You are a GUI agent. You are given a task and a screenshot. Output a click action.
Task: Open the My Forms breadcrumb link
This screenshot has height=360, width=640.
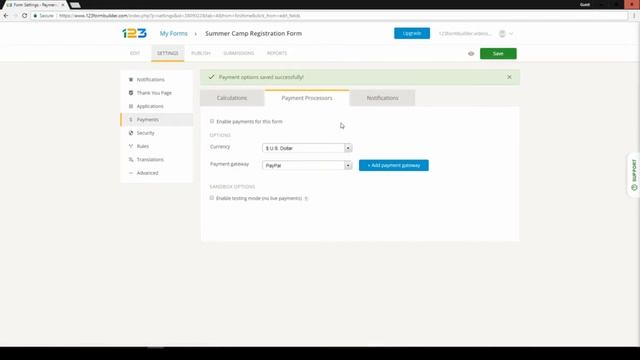pos(173,33)
